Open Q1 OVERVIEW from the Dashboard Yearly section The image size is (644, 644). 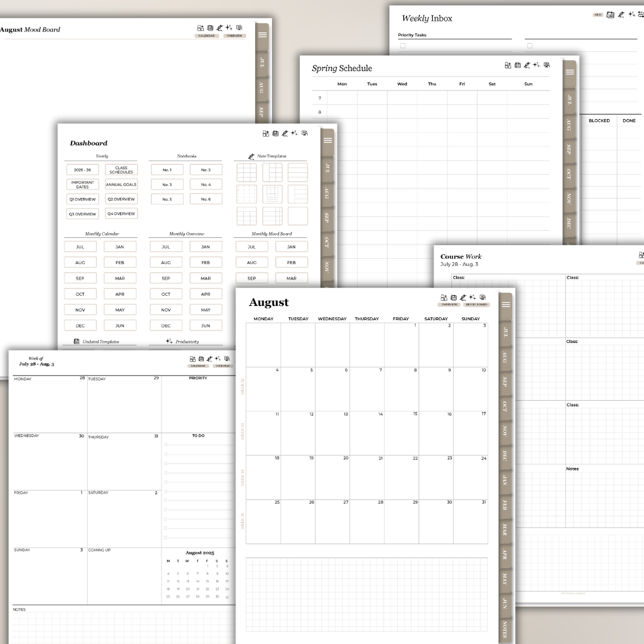pyautogui.click(x=82, y=199)
